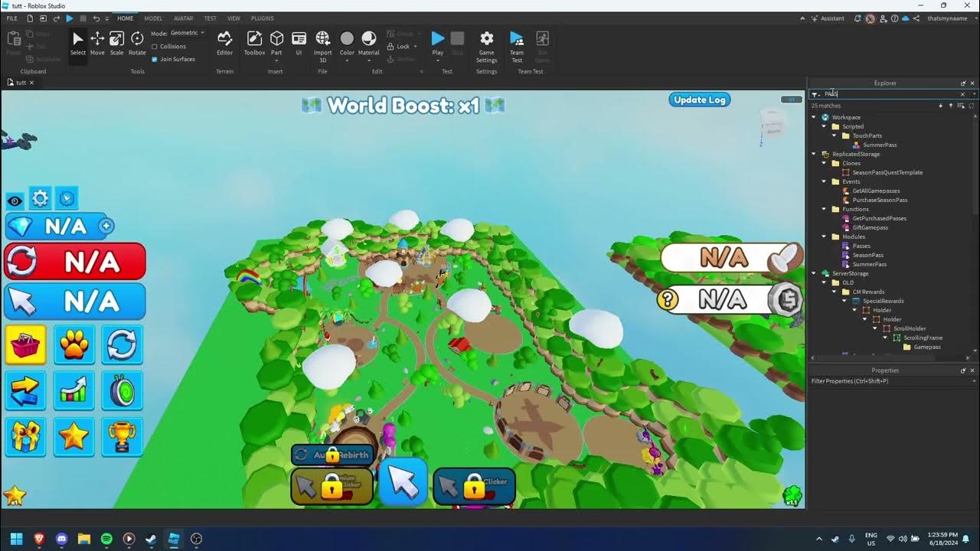Insert a Part
The image size is (980, 551).
(x=276, y=44)
